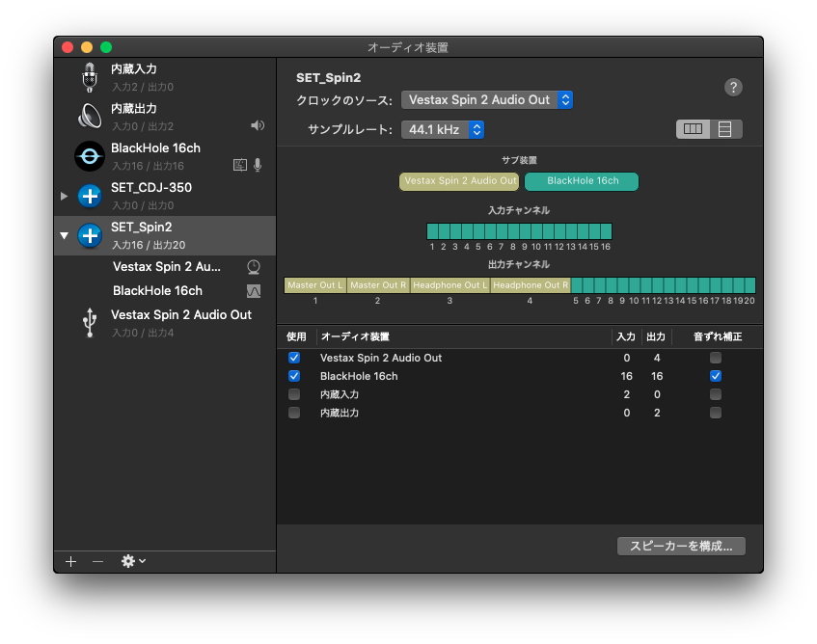Click the drift correction icon beside BlackHole 16ch subdevice
The width and height of the screenshot is (817, 644).
pos(254,291)
